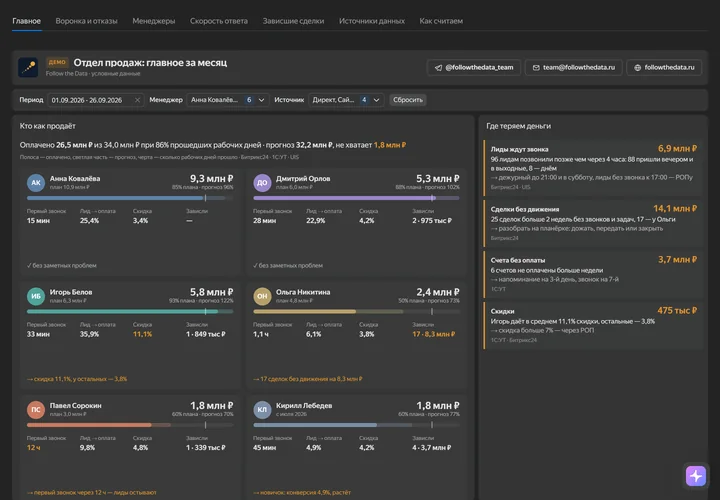Click Игорь Белов's green progress bar

point(130,312)
